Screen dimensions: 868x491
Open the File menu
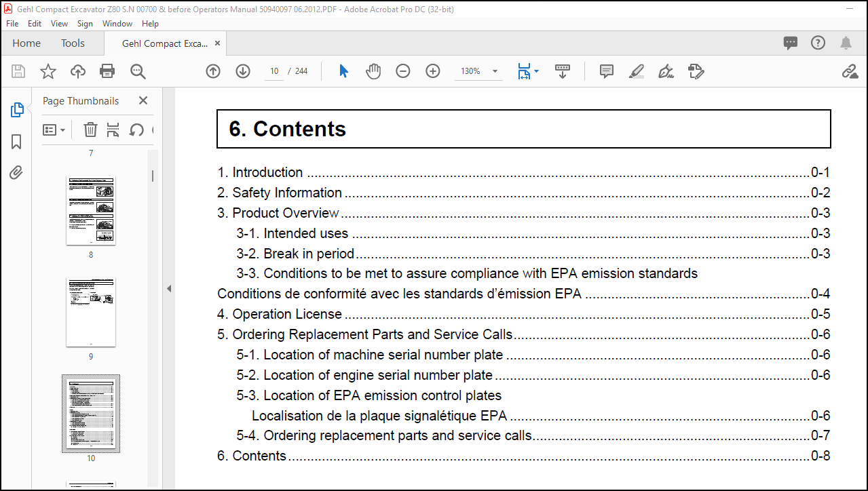(12, 23)
